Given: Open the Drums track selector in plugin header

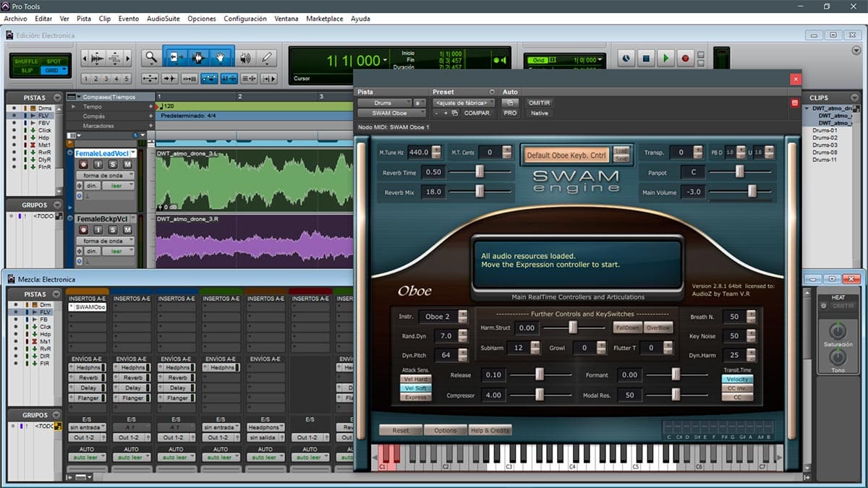Looking at the screenshot, I should [384, 103].
